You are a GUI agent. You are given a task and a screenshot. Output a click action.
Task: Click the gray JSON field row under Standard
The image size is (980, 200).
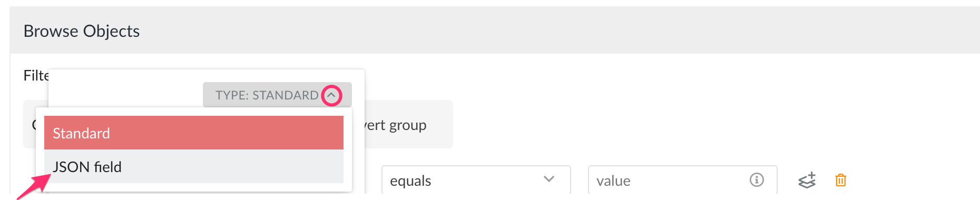tap(194, 166)
